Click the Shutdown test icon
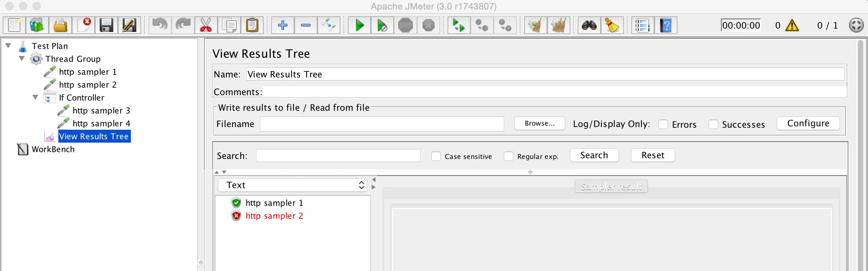868x271 pixels. click(x=429, y=25)
